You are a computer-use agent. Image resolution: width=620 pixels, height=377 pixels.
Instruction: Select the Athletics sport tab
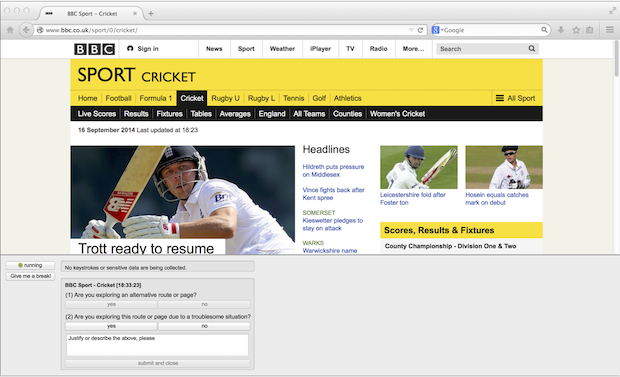tap(348, 98)
